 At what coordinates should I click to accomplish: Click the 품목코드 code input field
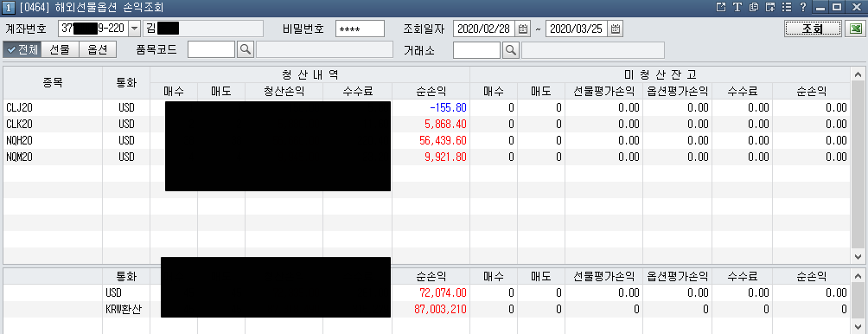pos(212,50)
